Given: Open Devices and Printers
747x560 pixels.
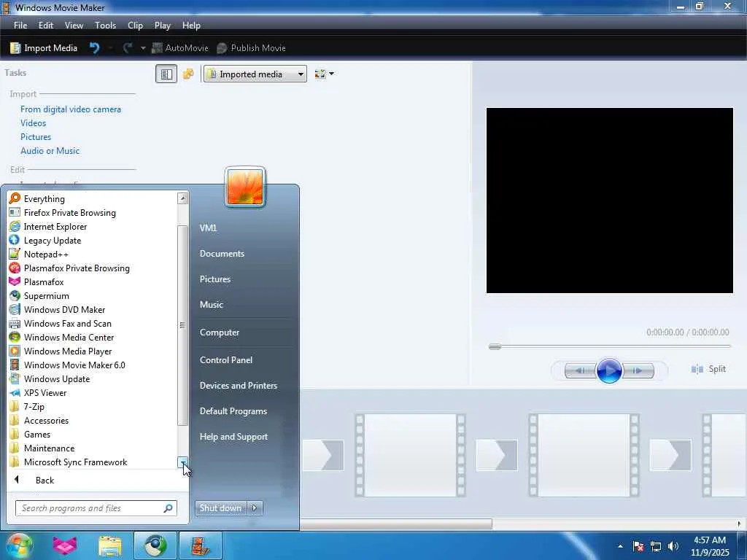Looking at the screenshot, I should (239, 385).
